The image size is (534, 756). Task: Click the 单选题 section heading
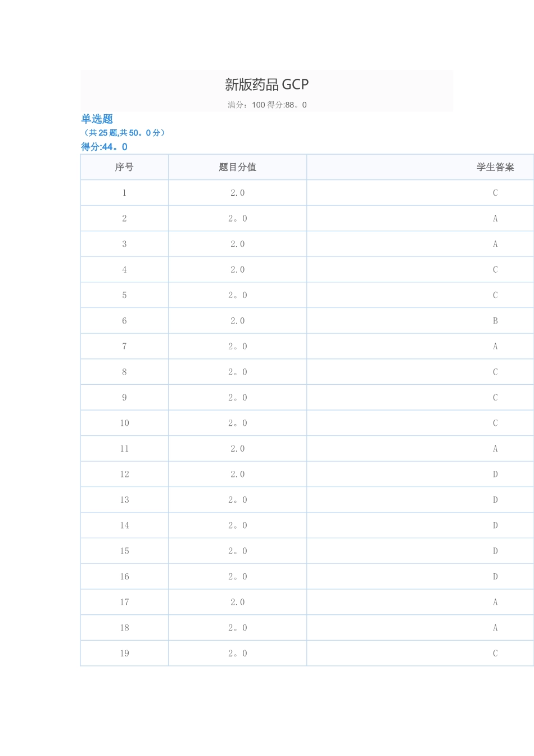coord(97,119)
